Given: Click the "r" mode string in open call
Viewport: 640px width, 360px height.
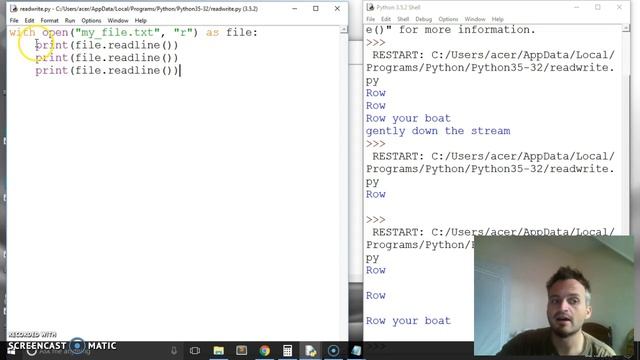Looking at the screenshot, I should tap(183, 32).
